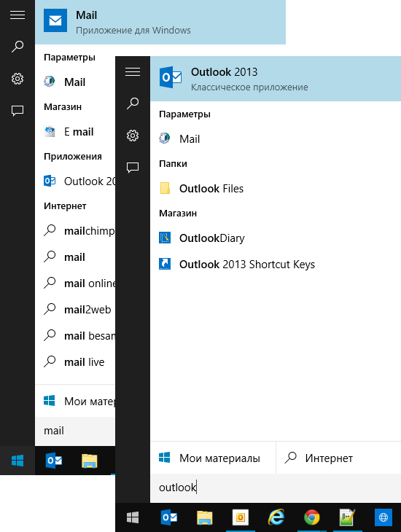Open Outlook from the left taskbar
The height and width of the screenshot is (532, 401).
point(54,461)
